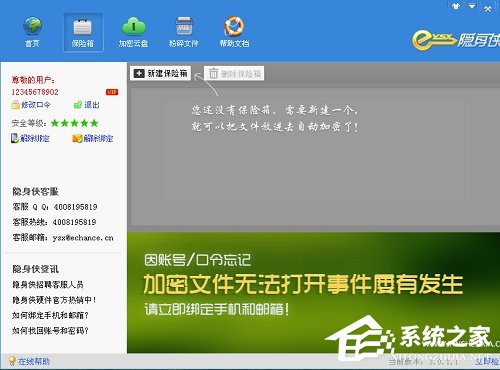The height and width of the screenshot is (370, 500).
Task: Open the title bar dropdown menu arrow
Action: (x=472, y=7)
